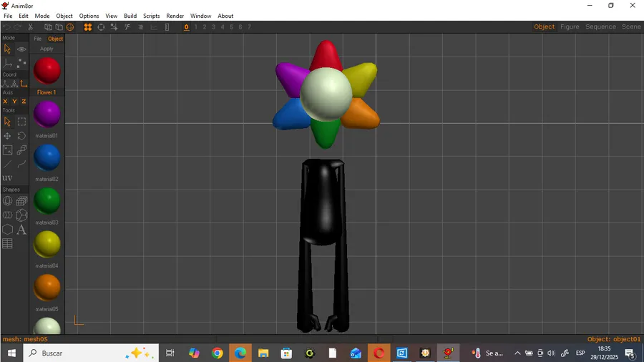Screen dimensions: 644x362
Task: Open the Edit menu
Action: 24,16
